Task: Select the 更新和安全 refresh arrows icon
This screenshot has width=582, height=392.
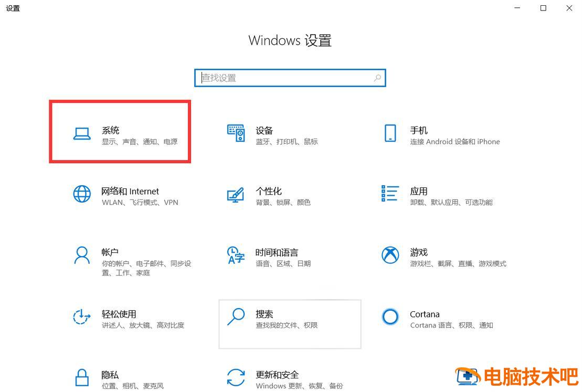Action: pyautogui.click(x=236, y=377)
